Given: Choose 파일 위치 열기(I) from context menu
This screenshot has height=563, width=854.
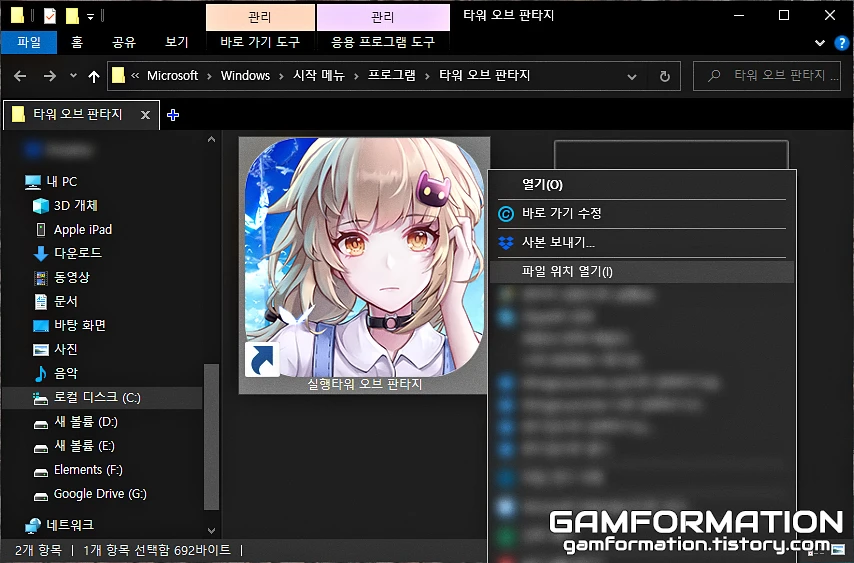Looking at the screenshot, I should coord(641,271).
